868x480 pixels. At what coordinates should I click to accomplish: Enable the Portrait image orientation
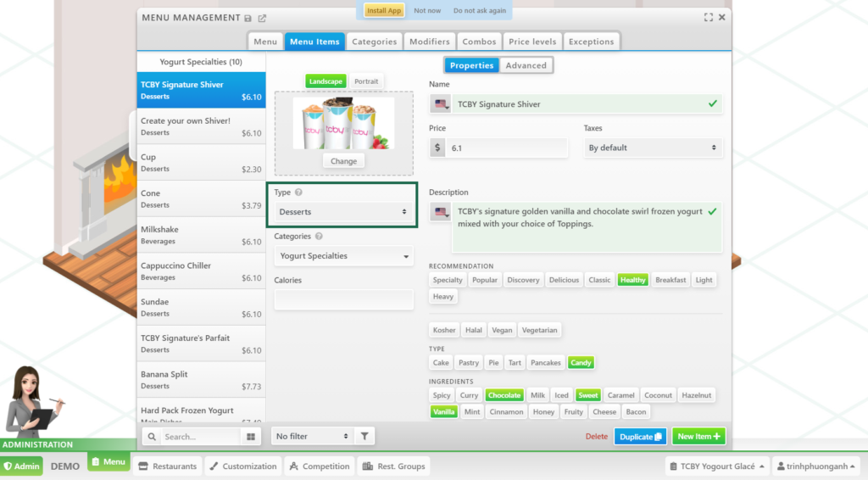coord(366,81)
